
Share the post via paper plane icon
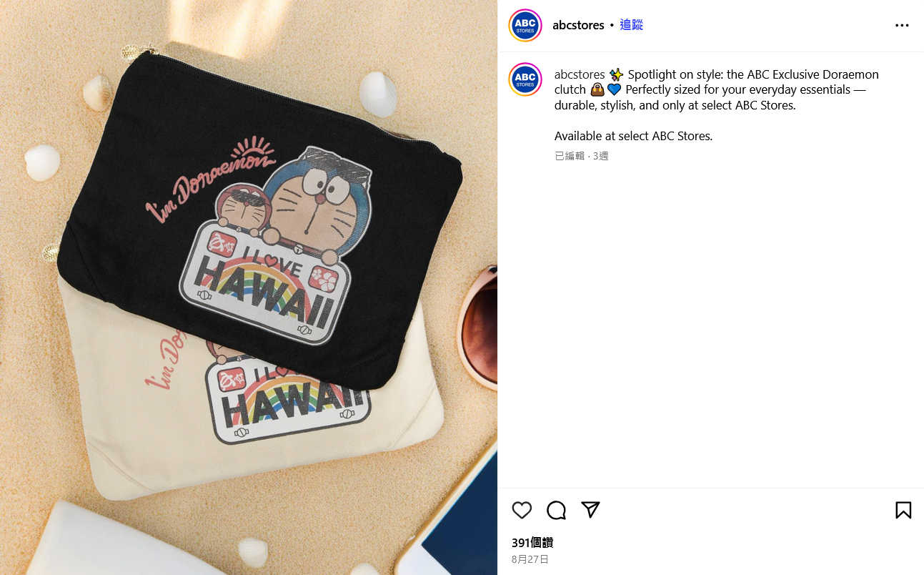[590, 509]
